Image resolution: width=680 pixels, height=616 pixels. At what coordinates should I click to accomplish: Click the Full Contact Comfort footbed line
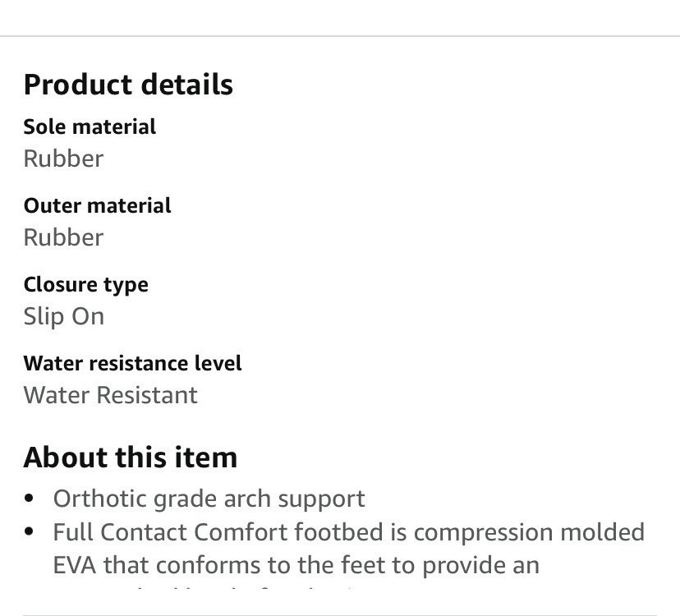tap(349, 532)
